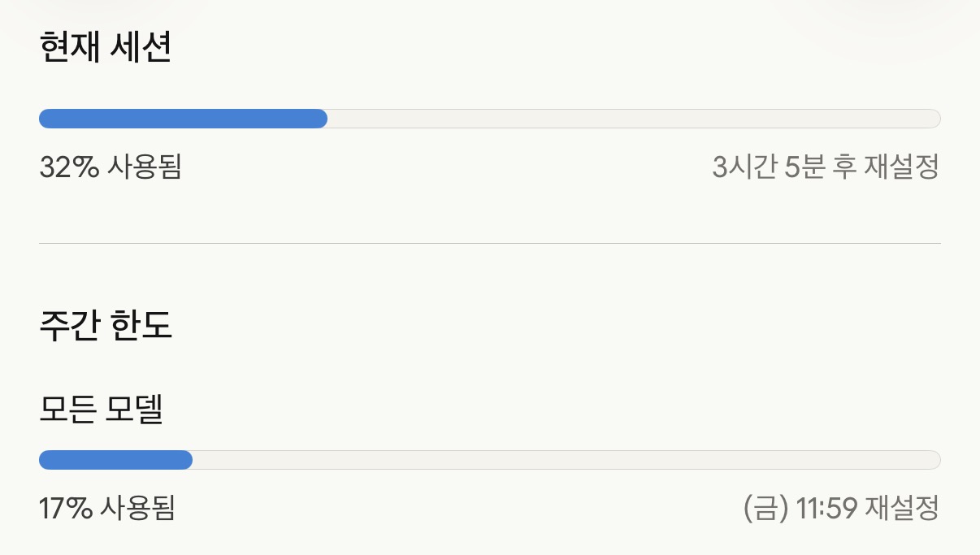The width and height of the screenshot is (980, 555).
Task: Click the 주간 한도 heading
Action: [106, 326]
